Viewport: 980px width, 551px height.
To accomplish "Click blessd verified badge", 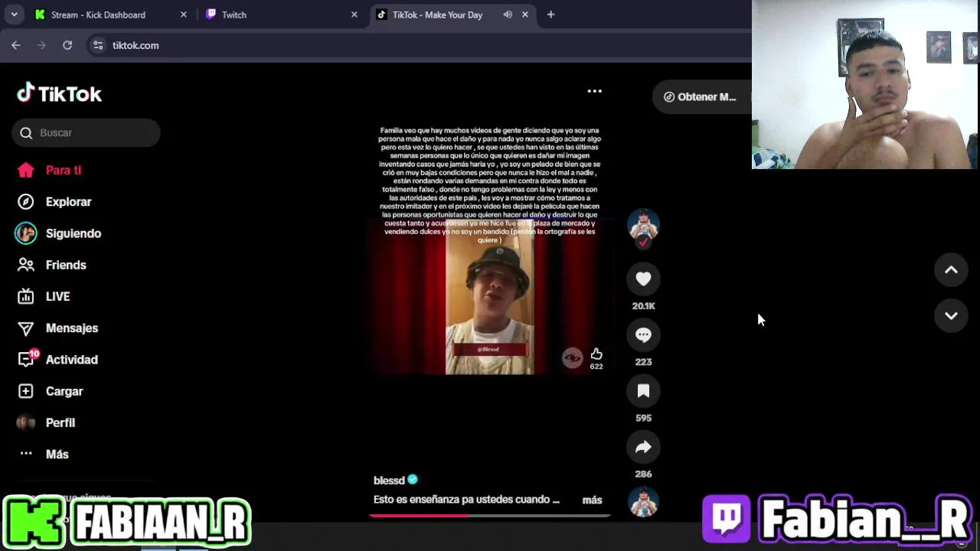I will point(413,480).
